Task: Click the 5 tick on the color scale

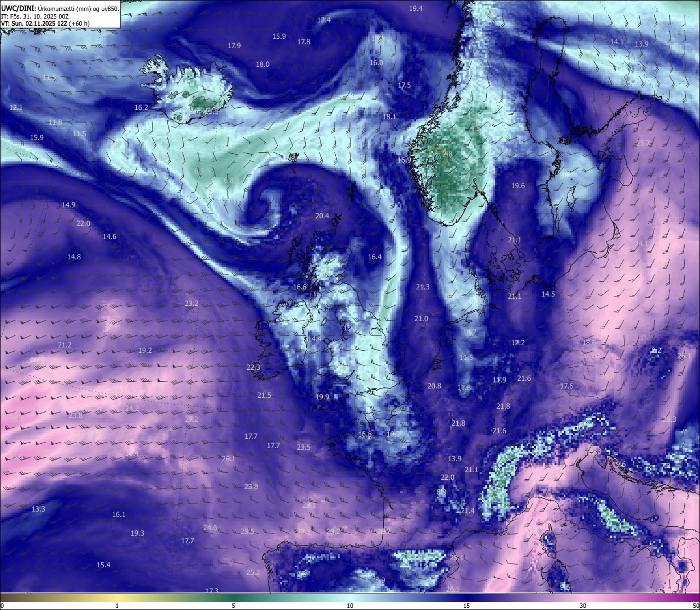Action: (234, 606)
